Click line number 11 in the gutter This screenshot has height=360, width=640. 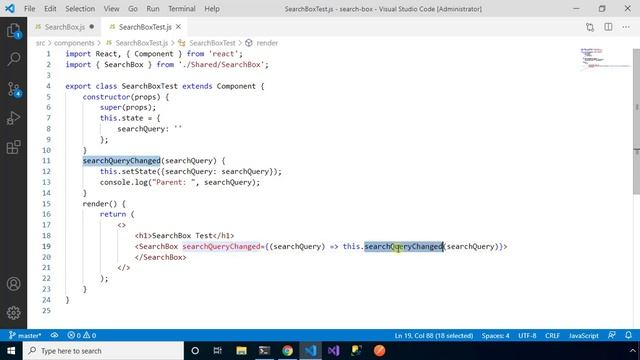(x=46, y=161)
